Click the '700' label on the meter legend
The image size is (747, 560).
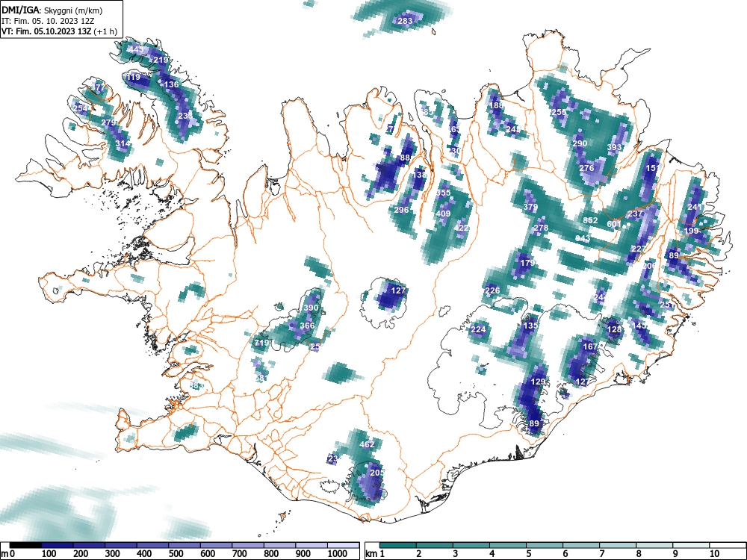[239, 554]
